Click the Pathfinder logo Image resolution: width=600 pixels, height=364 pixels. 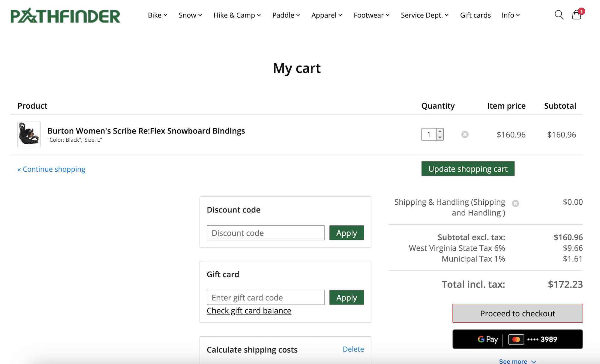click(65, 16)
